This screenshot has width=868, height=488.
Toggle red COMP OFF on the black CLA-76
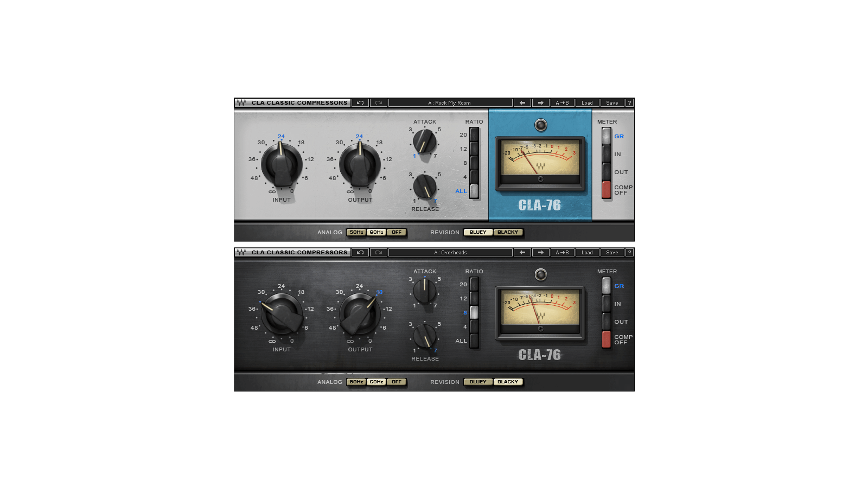[607, 339]
